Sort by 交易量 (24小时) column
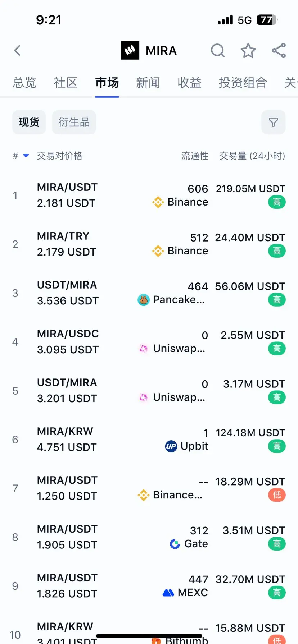Viewport: 298px width, 644px height. point(252,156)
